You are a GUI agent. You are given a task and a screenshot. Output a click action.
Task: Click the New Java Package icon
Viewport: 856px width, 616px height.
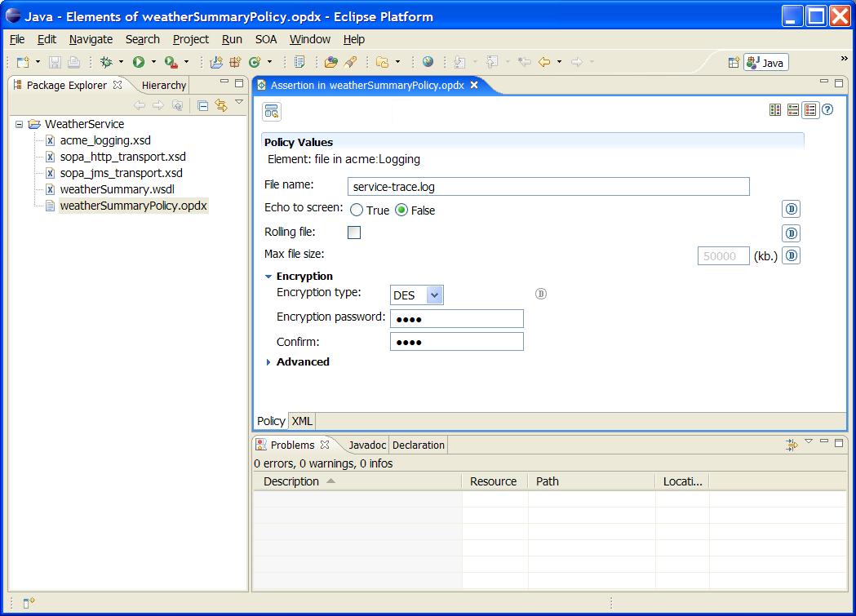point(235,62)
